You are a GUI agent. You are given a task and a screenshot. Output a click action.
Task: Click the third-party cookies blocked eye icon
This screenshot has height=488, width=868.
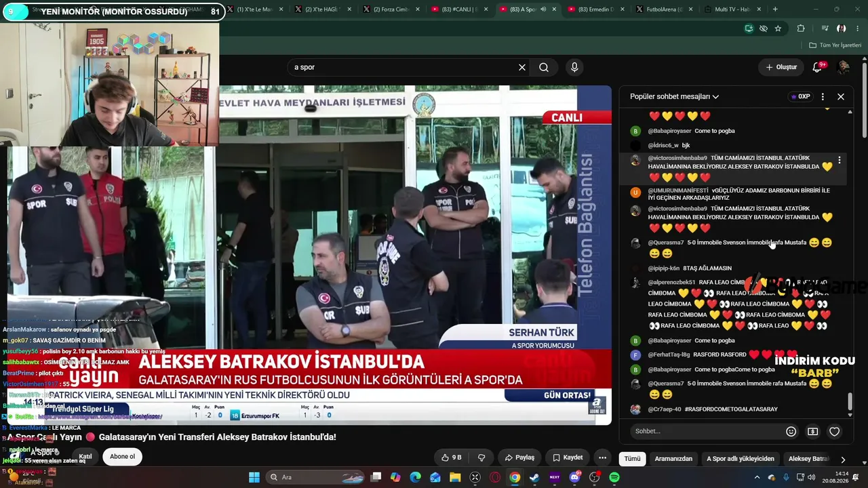pos(764,28)
